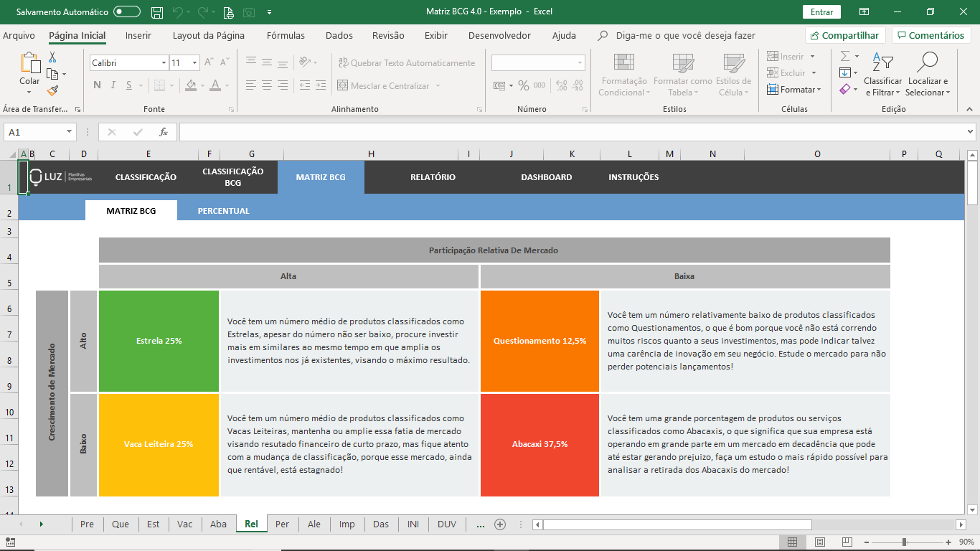
Task: Expand the Calibri font name dropdown
Action: (x=164, y=63)
